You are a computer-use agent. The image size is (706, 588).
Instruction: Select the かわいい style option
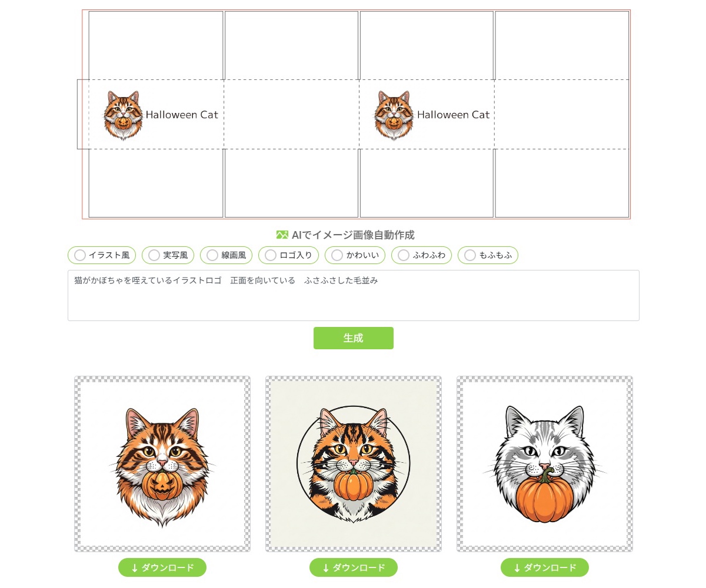(x=355, y=255)
